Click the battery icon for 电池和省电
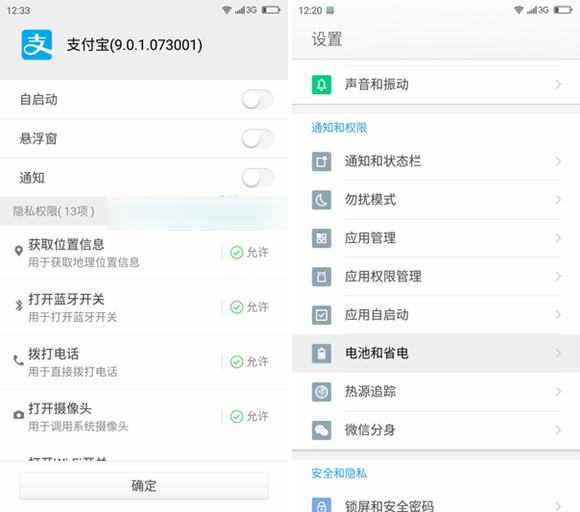Image resolution: width=580 pixels, height=512 pixels. coord(321,353)
